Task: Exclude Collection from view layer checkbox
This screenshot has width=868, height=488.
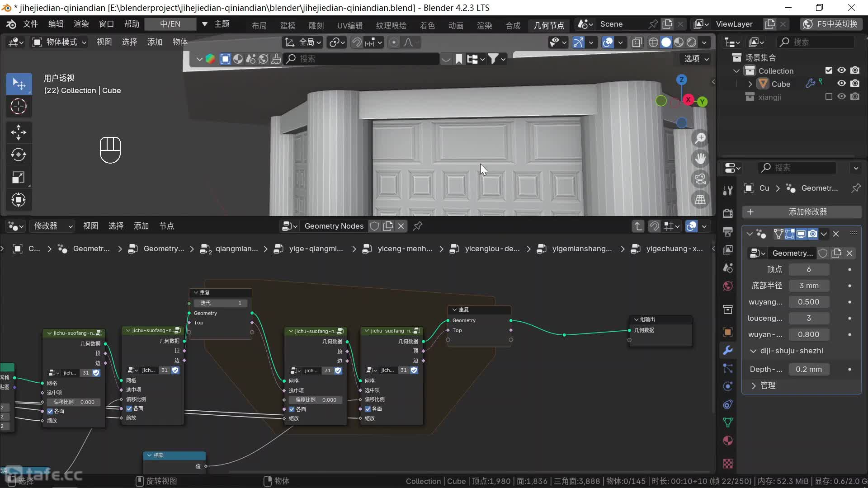Action: tap(829, 70)
